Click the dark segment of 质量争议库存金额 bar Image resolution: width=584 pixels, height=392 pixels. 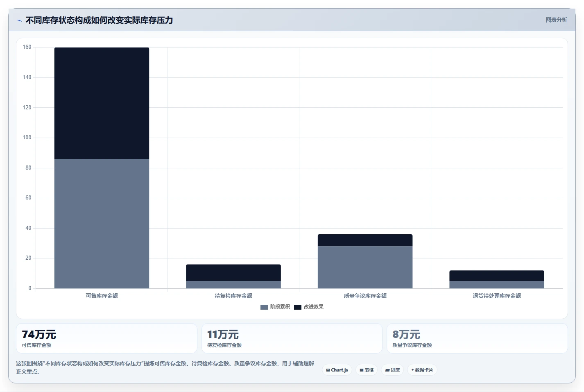tap(365, 240)
